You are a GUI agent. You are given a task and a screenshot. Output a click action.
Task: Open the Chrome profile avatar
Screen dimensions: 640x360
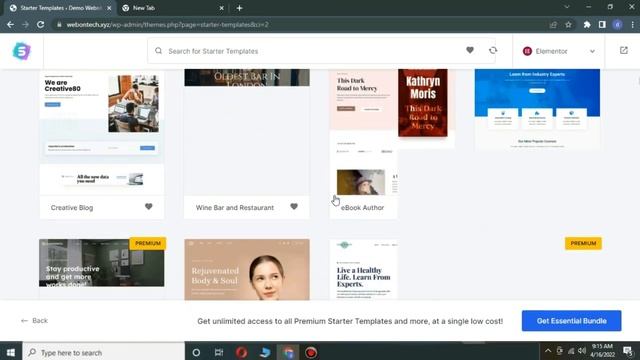[x=618, y=25]
